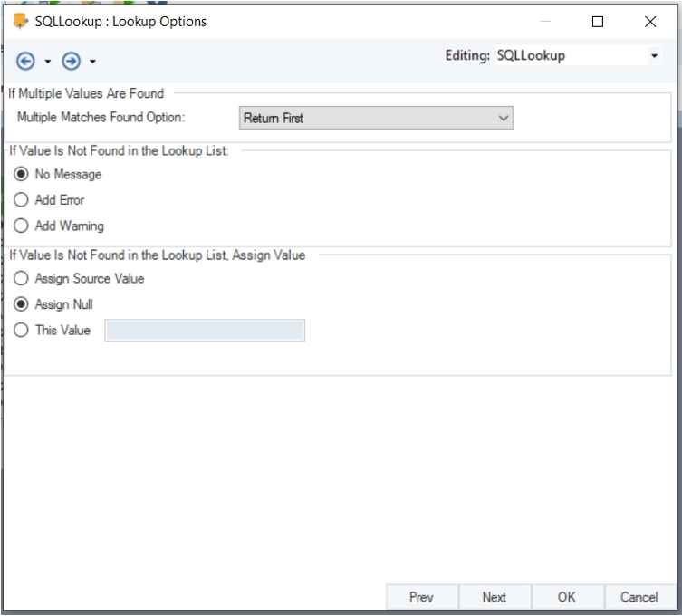Screen dimensions: 682x616
Task: Choose Assign Source Value option
Action: coord(21,278)
